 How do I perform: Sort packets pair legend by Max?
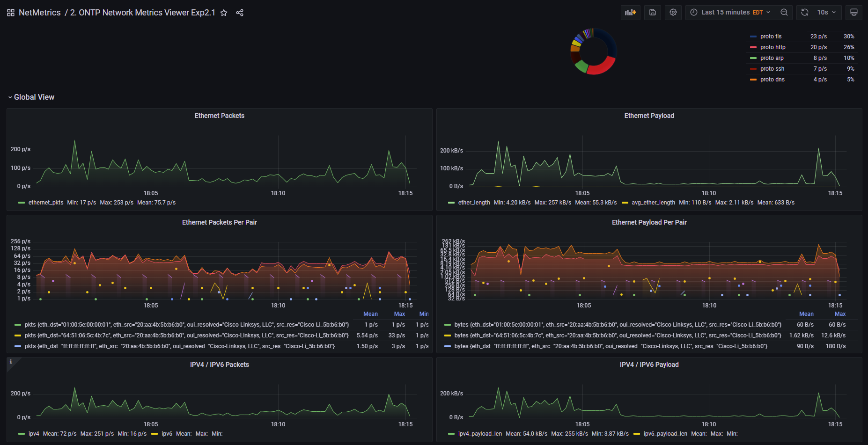click(399, 314)
